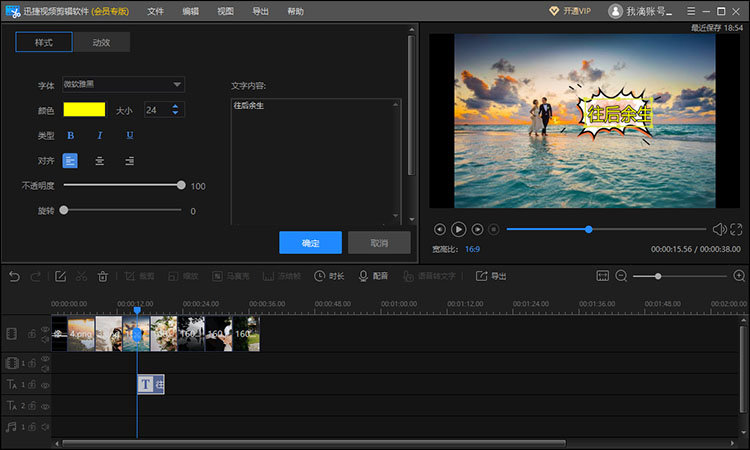Select the 裁剪 crop tool
Viewport: 750px width, 450px height.
point(139,276)
